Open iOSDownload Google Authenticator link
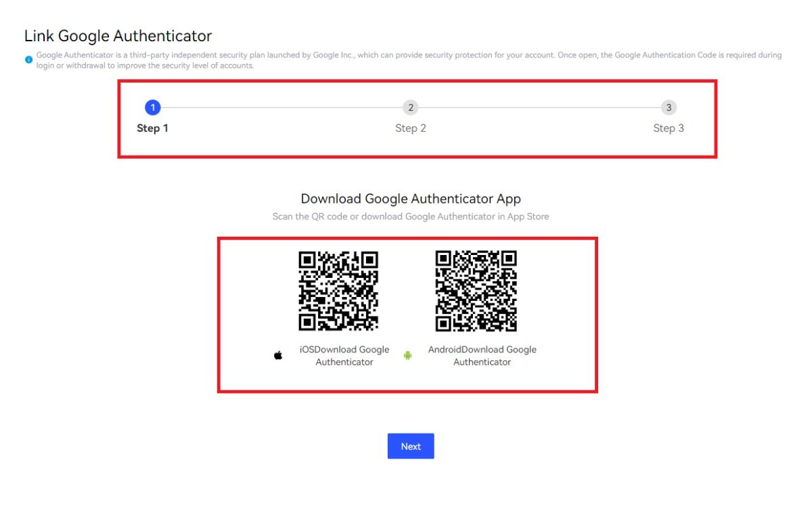The width and height of the screenshot is (812, 510). pyautogui.click(x=344, y=356)
